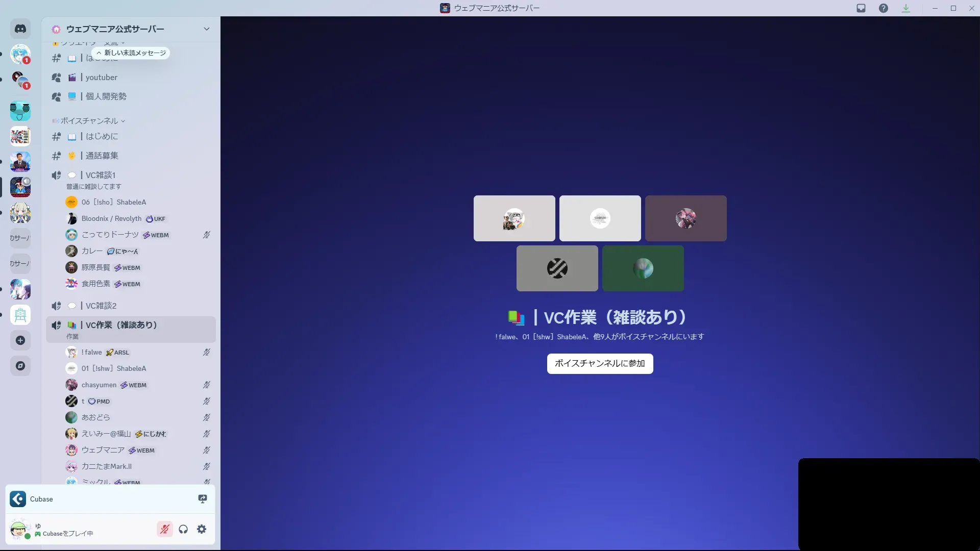Open the youtuber channel
The width and height of the screenshot is (980, 551).
pos(101,78)
